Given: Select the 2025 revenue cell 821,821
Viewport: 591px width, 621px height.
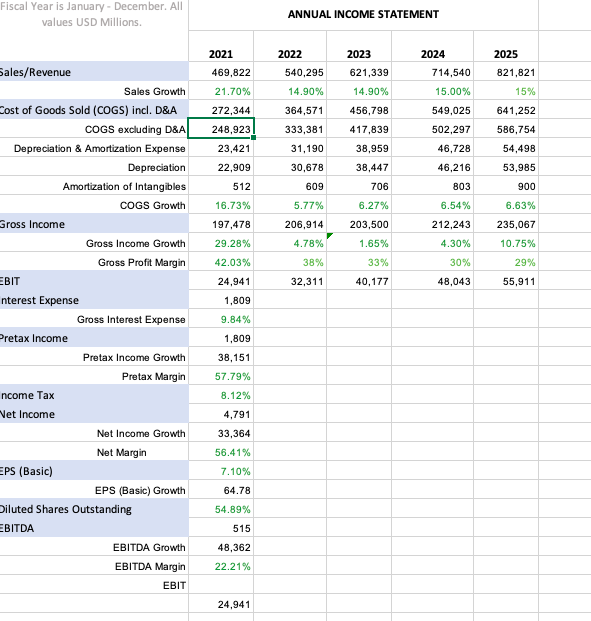Looking at the screenshot, I should click(506, 72).
